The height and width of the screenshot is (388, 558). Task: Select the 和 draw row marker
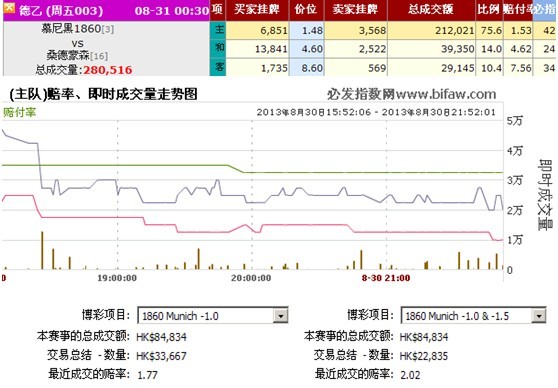(x=218, y=48)
